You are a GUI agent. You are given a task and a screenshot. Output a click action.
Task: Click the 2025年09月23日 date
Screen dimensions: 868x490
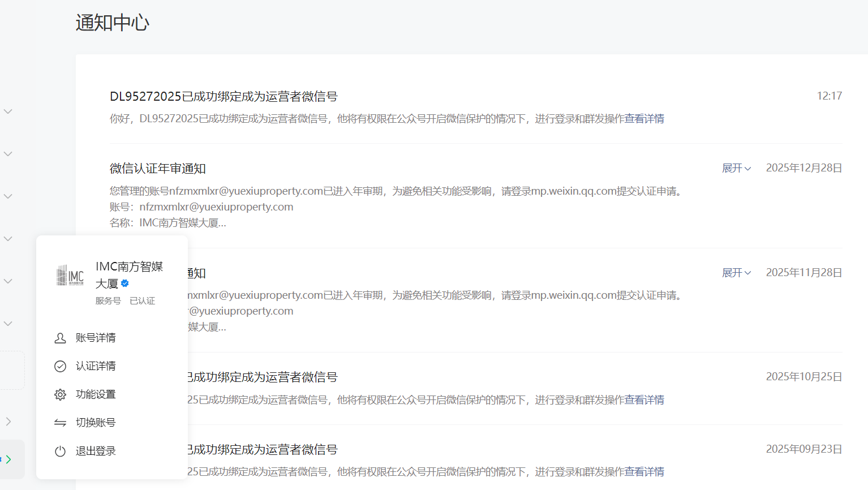pos(804,449)
